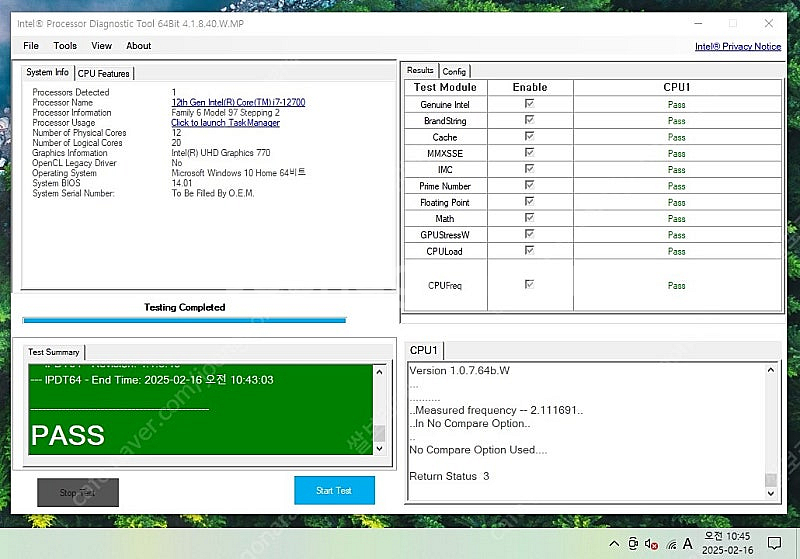Toggle the CPULoad enable checkbox
The height and width of the screenshot is (559, 800).
(530, 250)
